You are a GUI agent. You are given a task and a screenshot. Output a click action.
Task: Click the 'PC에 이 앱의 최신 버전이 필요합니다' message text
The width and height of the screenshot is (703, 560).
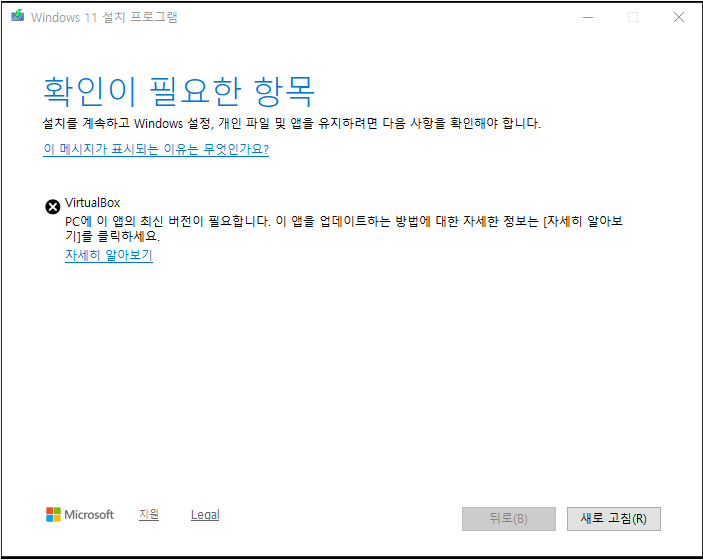[344, 228]
